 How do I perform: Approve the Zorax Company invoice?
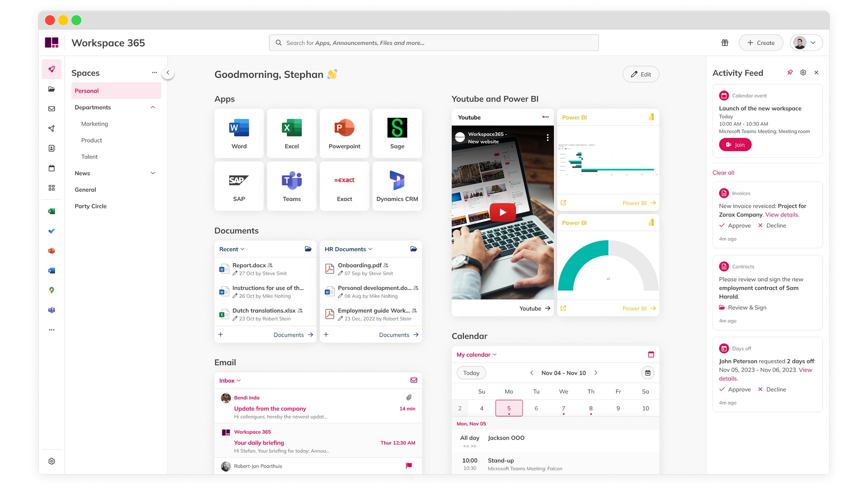click(735, 225)
